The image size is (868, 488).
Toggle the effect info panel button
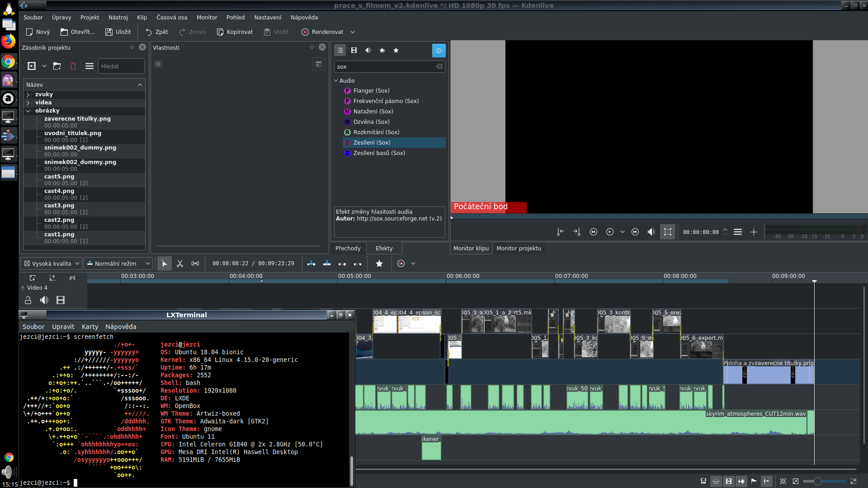(x=439, y=51)
